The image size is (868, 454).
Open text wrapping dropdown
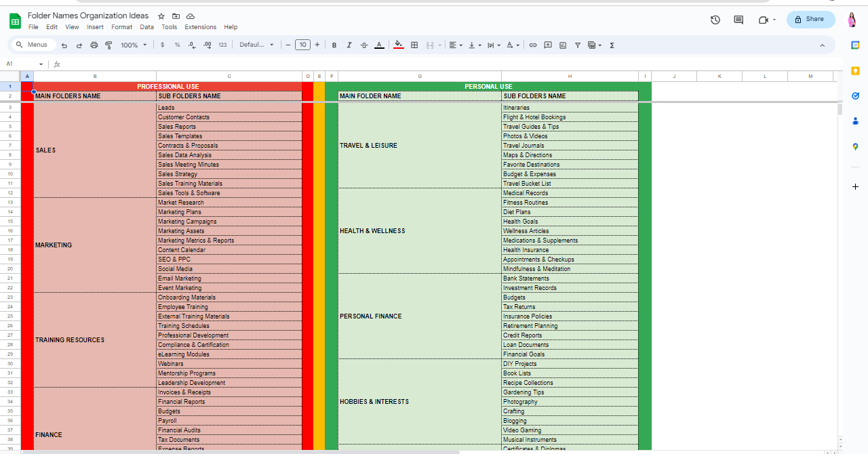[494, 45]
